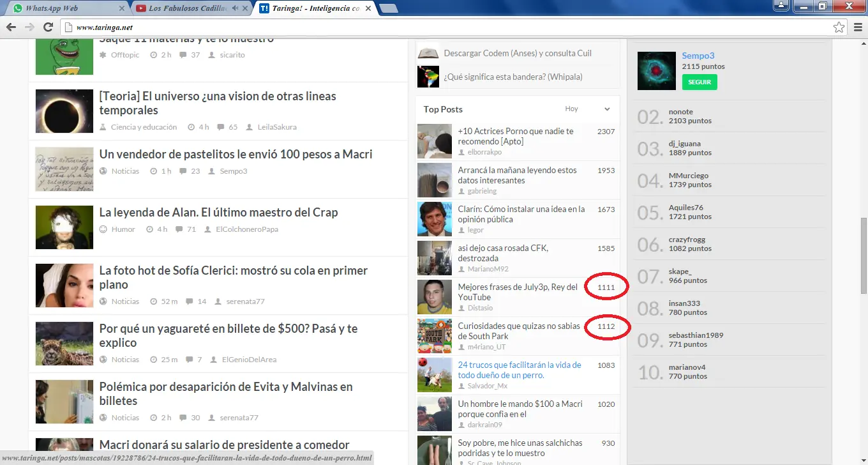This screenshot has width=868, height=465.
Task: Click South Park thumbnail in Top Posts
Action: [x=435, y=336]
